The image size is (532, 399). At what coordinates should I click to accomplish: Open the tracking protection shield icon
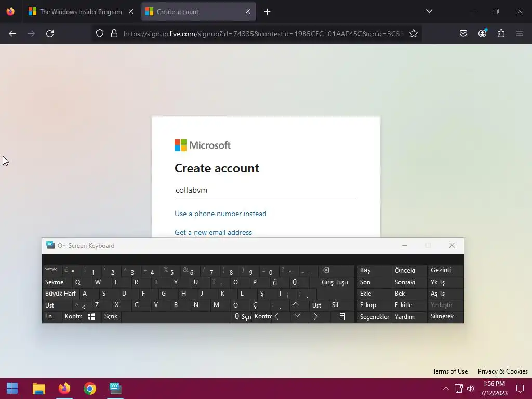(x=99, y=34)
